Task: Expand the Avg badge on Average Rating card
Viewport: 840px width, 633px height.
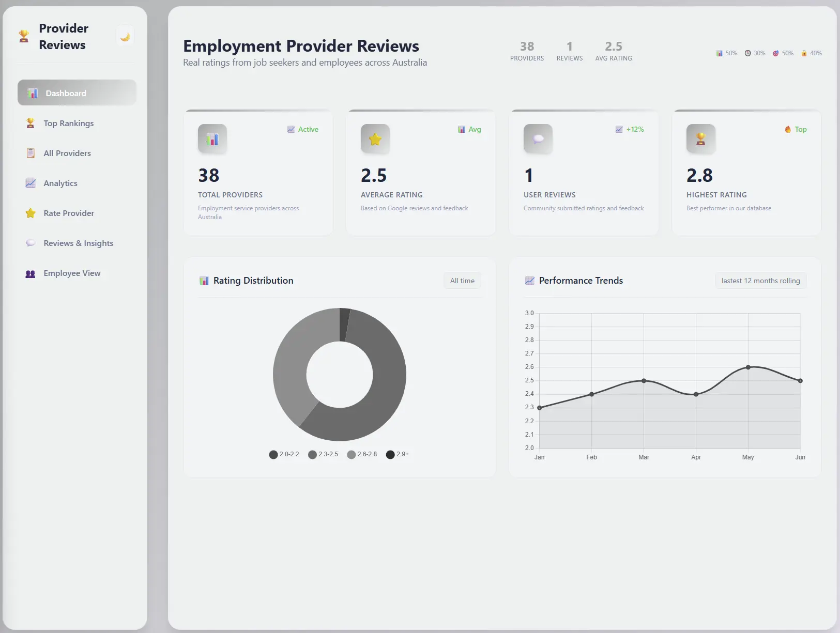Action: pyautogui.click(x=469, y=129)
